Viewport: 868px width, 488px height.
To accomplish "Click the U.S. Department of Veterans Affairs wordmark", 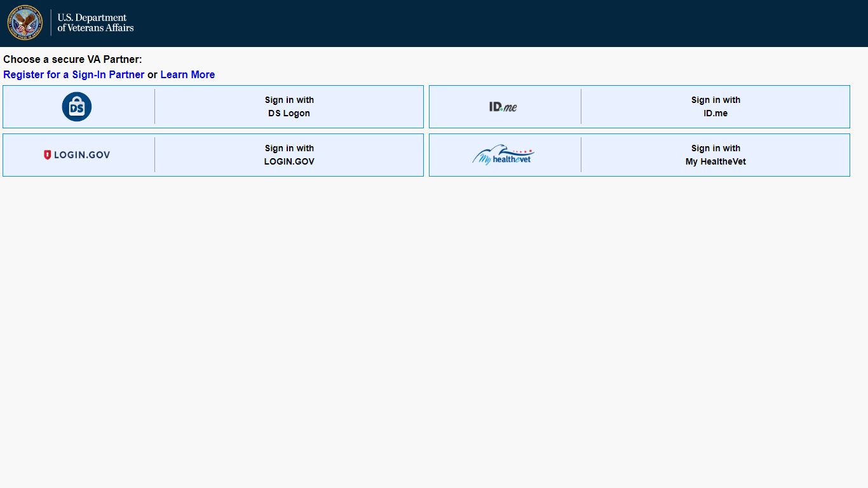I will click(x=95, y=23).
